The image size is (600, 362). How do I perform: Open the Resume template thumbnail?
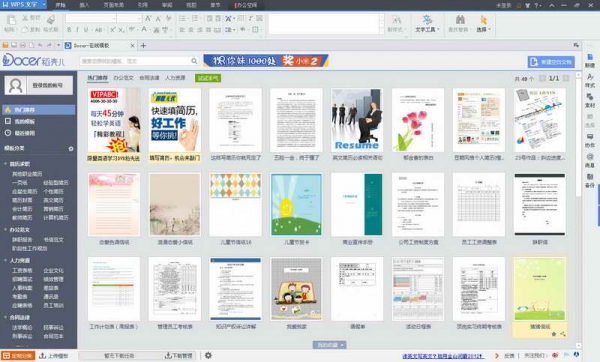(357, 120)
